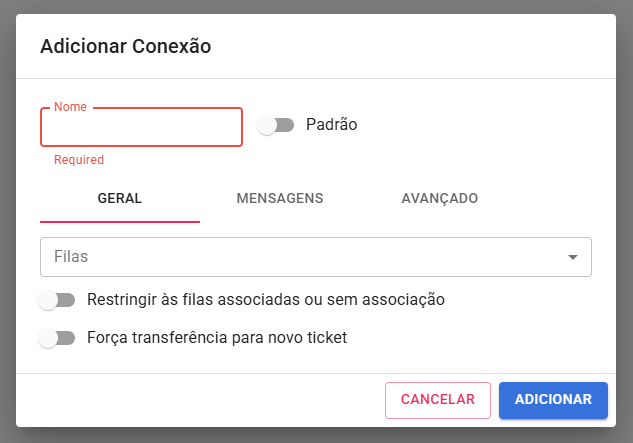Click the Filas placeholder text
633x443 pixels.
pyautogui.click(x=71, y=257)
